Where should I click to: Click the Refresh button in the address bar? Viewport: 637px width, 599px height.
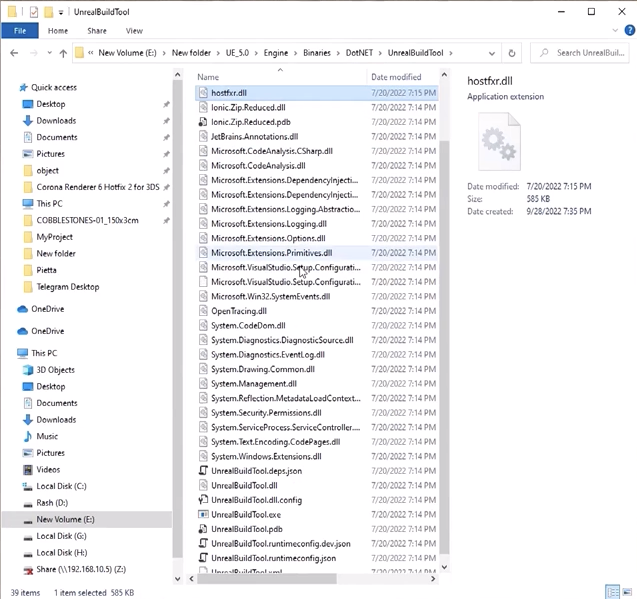point(512,53)
